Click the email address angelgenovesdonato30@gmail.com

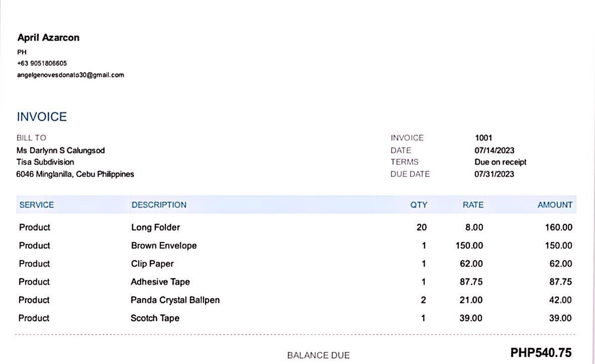(70, 75)
